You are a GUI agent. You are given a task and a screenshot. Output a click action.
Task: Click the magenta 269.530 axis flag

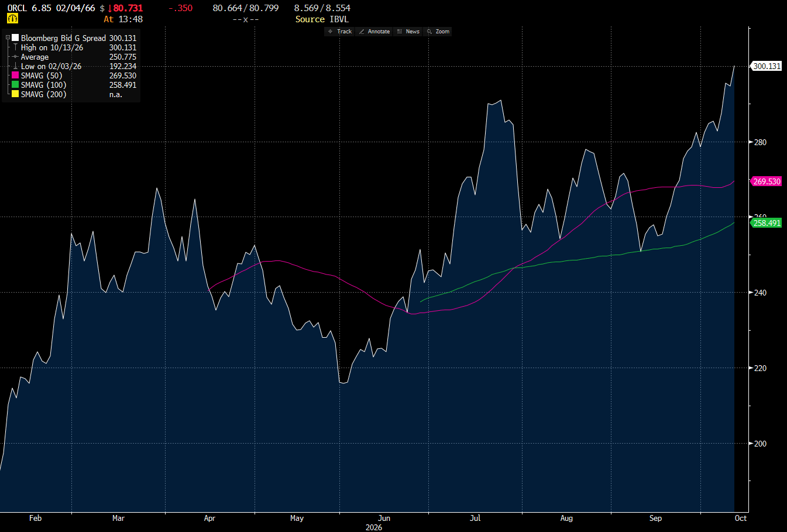pyautogui.click(x=767, y=181)
